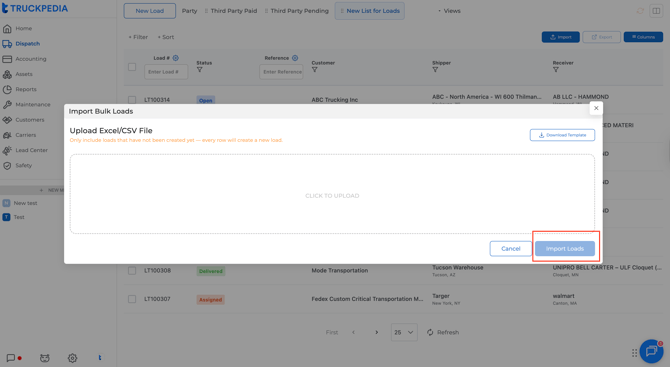Switch to the Third Party Pending tab
Viewport: 670px width, 367px height.
click(297, 11)
